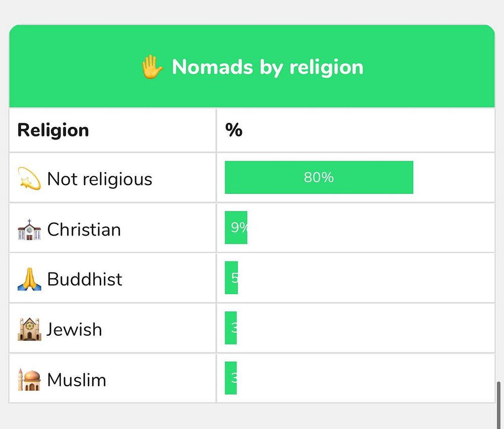Click the Religion column header
The height and width of the screenshot is (429, 504).
(x=53, y=130)
